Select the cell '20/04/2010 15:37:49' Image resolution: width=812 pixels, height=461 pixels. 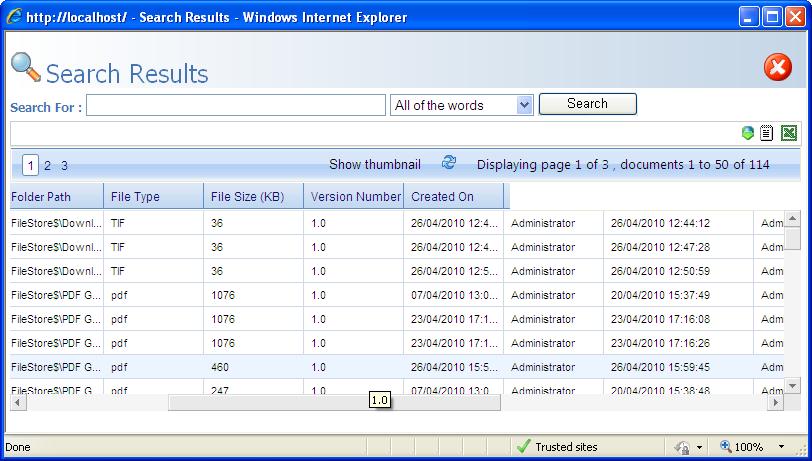[x=660, y=295]
